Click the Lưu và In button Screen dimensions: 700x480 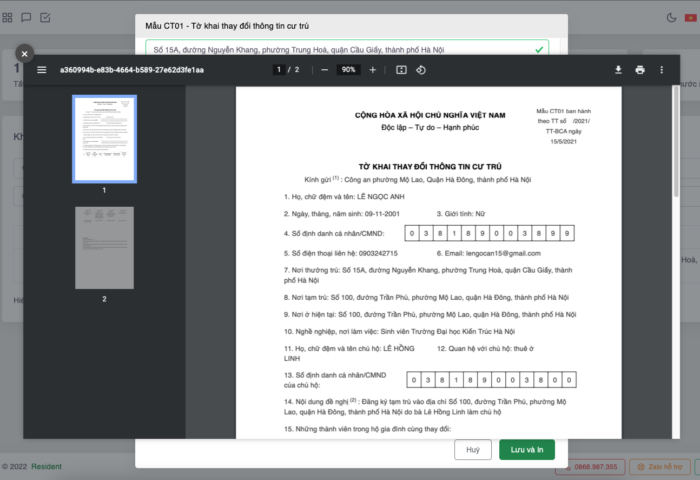526,450
